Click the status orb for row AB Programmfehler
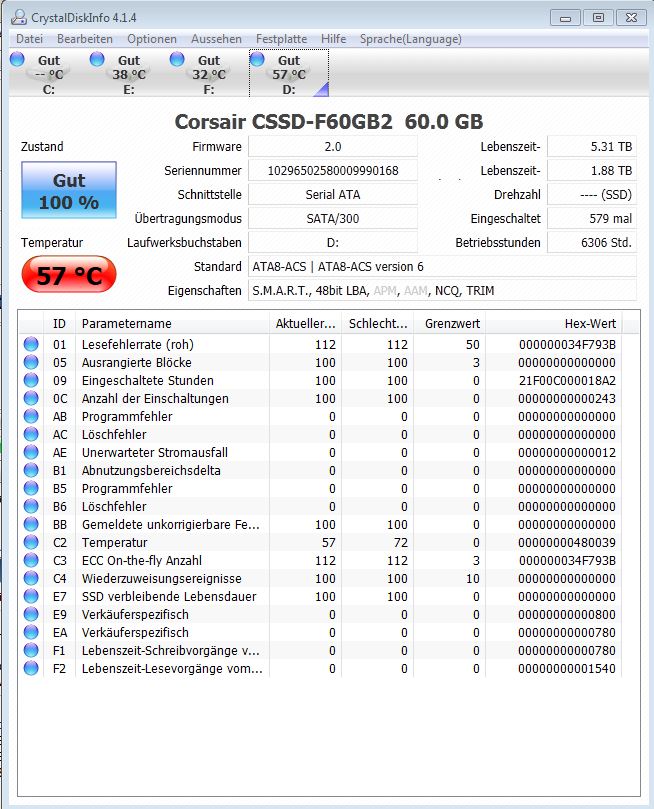654x809 pixels. click(x=31, y=416)
